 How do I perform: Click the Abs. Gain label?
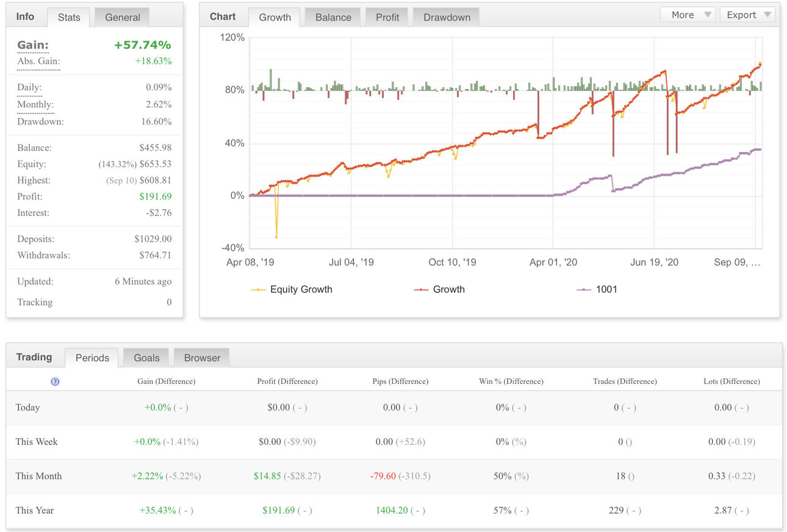(x=38, y=61)
